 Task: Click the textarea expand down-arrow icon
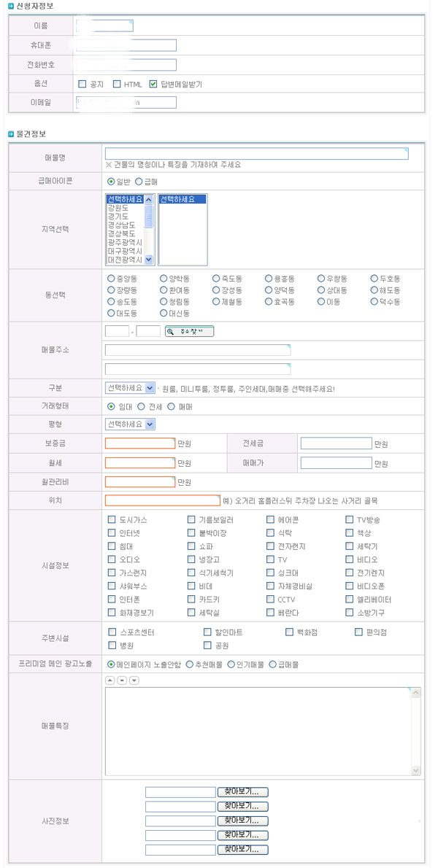coord(134,681)
